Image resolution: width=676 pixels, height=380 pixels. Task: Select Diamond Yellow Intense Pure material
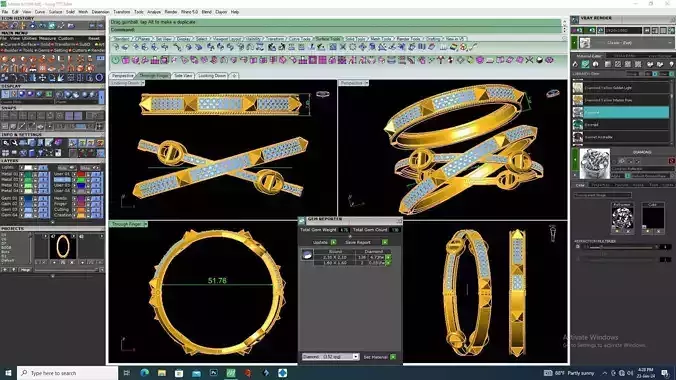tap(621, 100)
